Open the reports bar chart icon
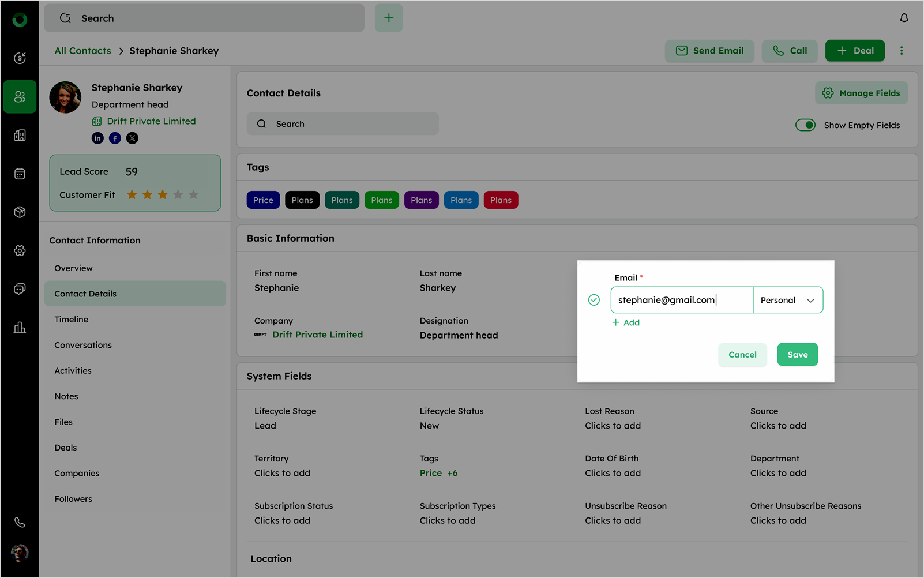Screen dimensions: 924x578 coord(20,328)
